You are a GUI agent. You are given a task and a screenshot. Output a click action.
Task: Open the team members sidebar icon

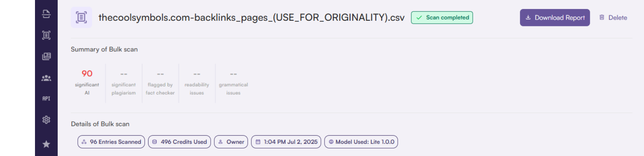46,78
